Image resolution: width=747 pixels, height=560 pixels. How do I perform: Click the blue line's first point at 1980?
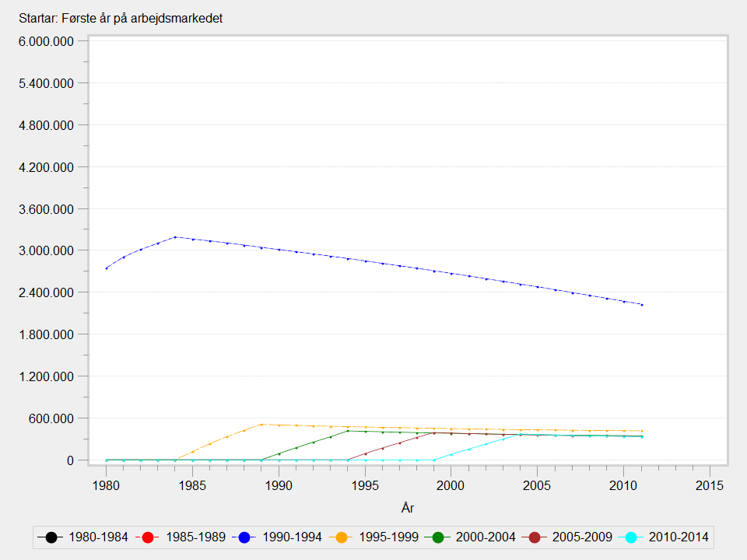(x=107, y=268)
